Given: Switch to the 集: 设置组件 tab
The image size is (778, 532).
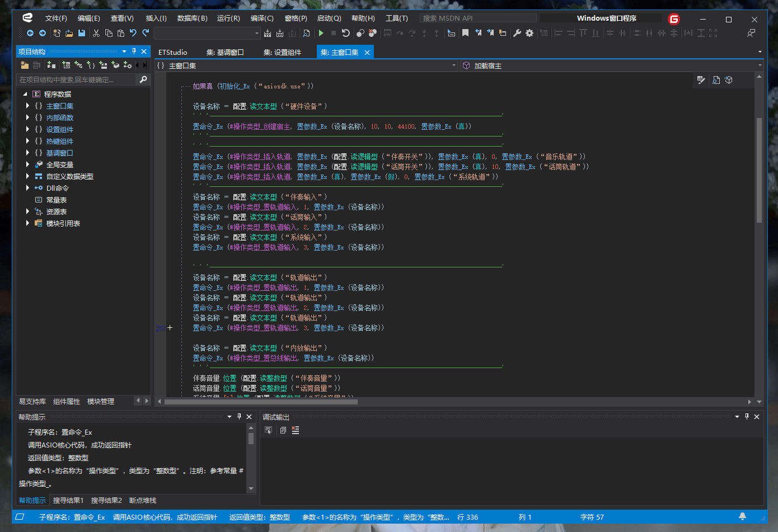Looking at the screenshot, I should (x=282, y=52).
